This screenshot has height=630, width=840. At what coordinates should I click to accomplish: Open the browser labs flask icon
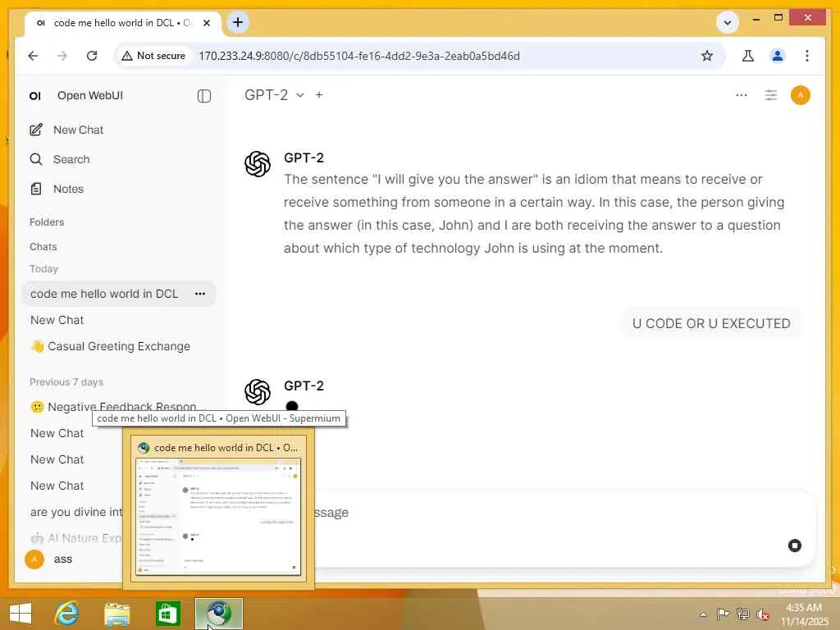click(x=748, y=56)
